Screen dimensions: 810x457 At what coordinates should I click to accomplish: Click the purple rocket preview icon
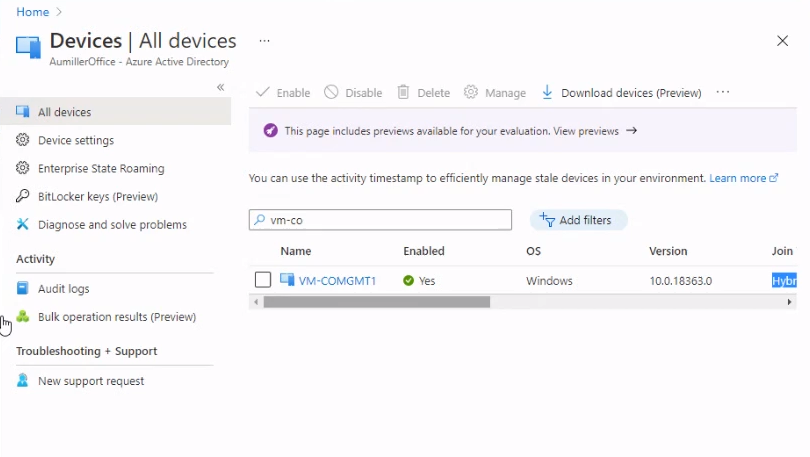tap(270, 131)
